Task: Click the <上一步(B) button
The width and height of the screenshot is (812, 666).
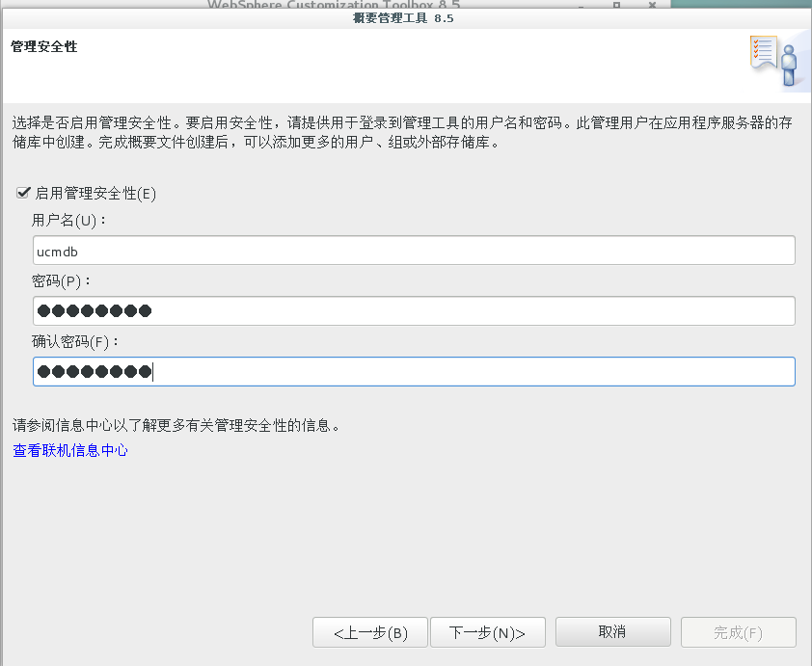Action: point(369,631)
